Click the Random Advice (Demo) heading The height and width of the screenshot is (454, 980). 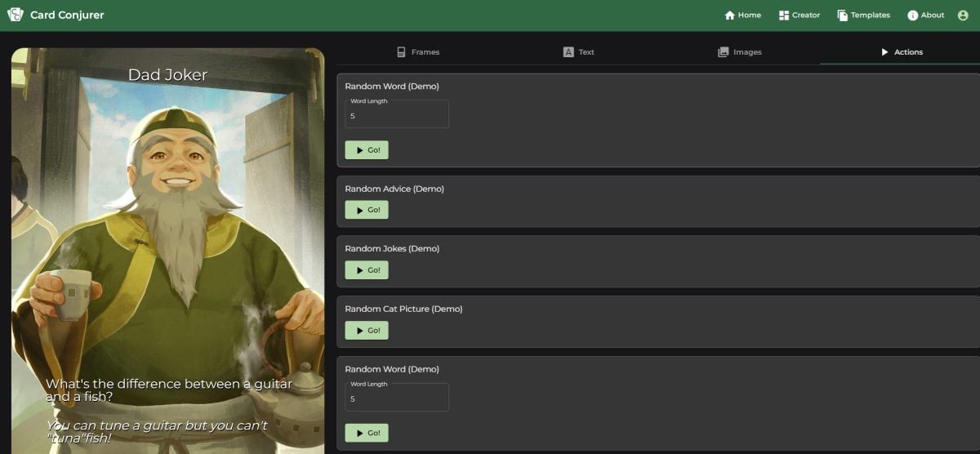point(394,189)
